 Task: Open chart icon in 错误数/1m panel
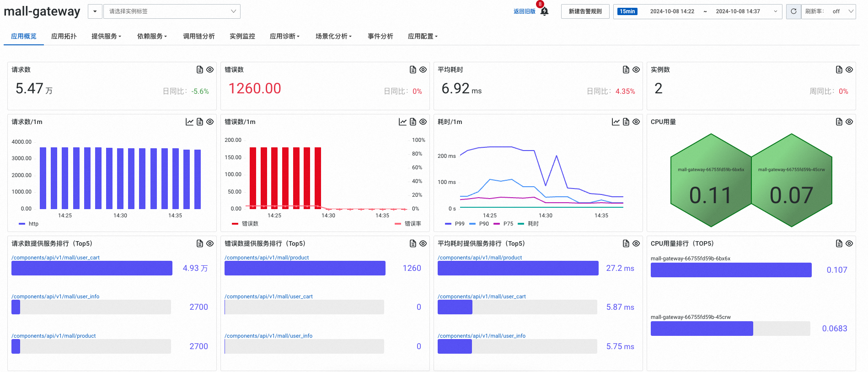[x=402, y=122]
